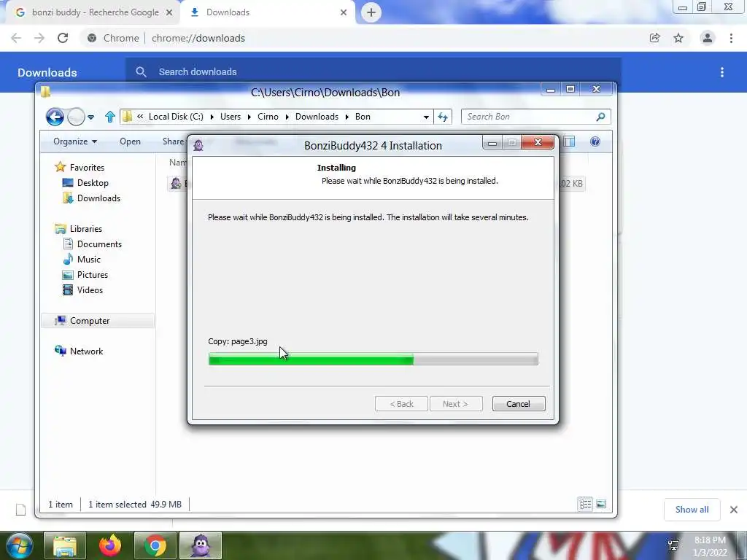Close the Downloads browser tab
Screen dimensions: 747x560
pyautogui.click(x=344, y=12)
